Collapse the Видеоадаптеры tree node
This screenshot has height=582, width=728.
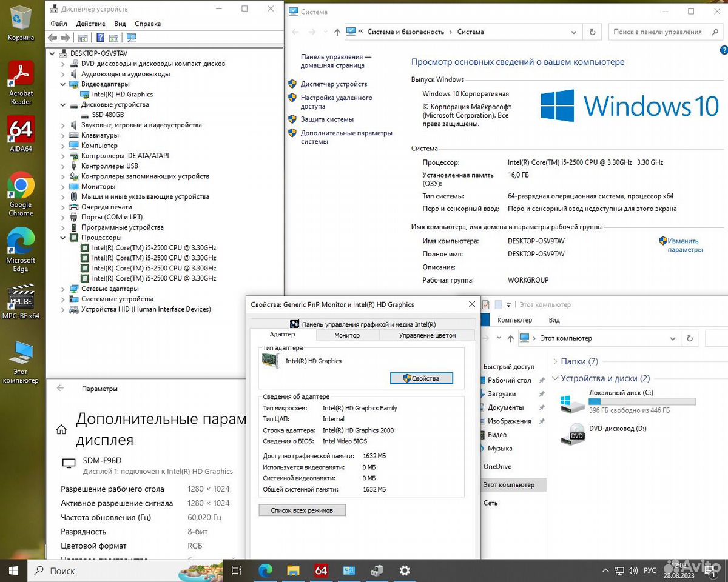tap(62, 84)
